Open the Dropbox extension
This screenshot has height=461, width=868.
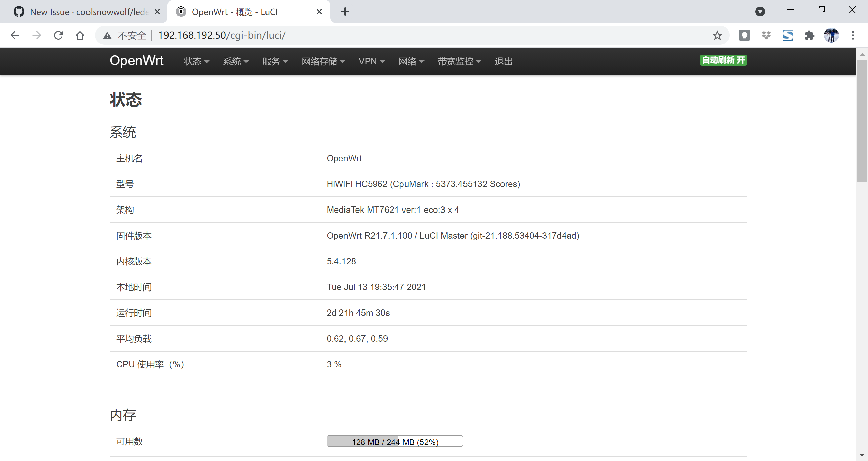click(766, 35)
